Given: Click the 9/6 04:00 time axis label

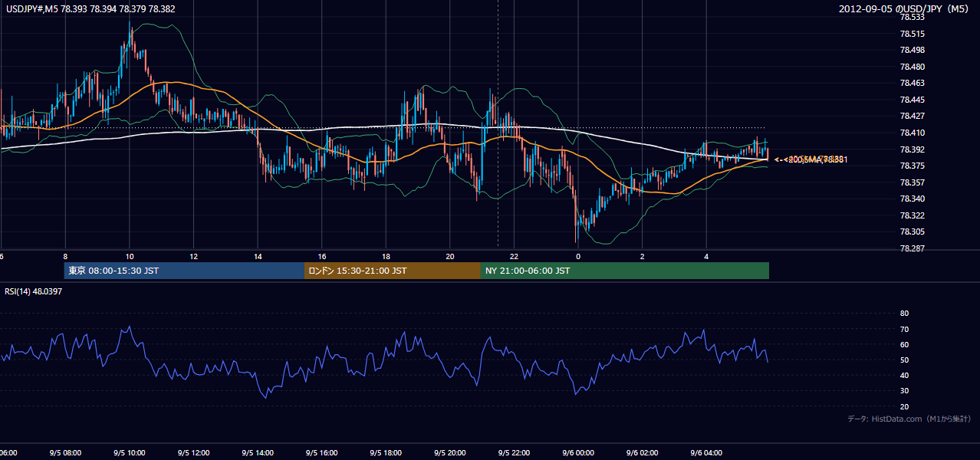Looking at the screenshot, I should tap(706, 453).
